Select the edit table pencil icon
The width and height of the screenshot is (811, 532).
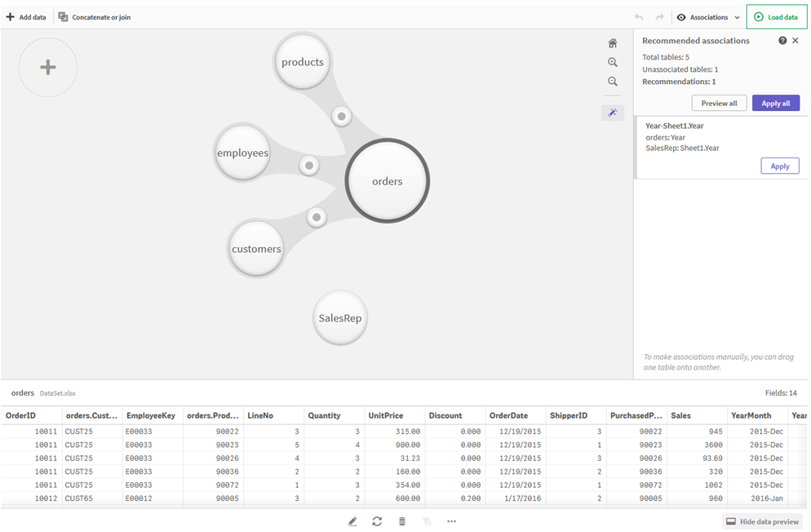click(x=352, y=521)
